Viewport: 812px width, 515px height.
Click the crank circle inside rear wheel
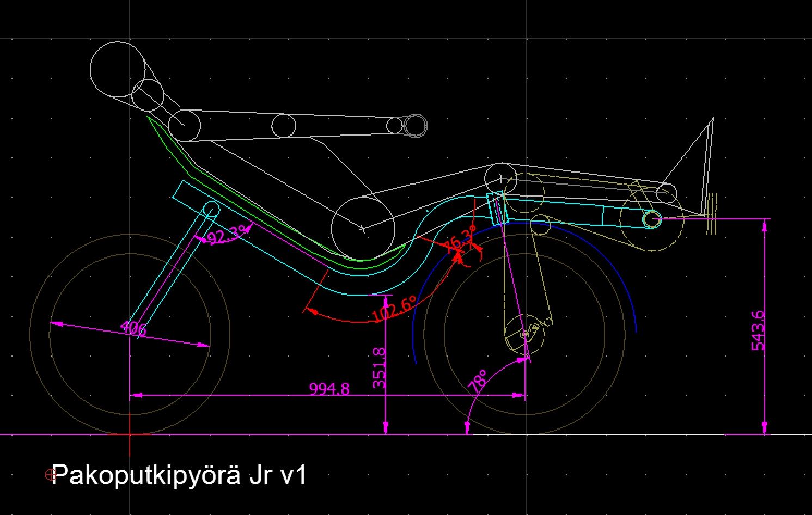[525, 333]
